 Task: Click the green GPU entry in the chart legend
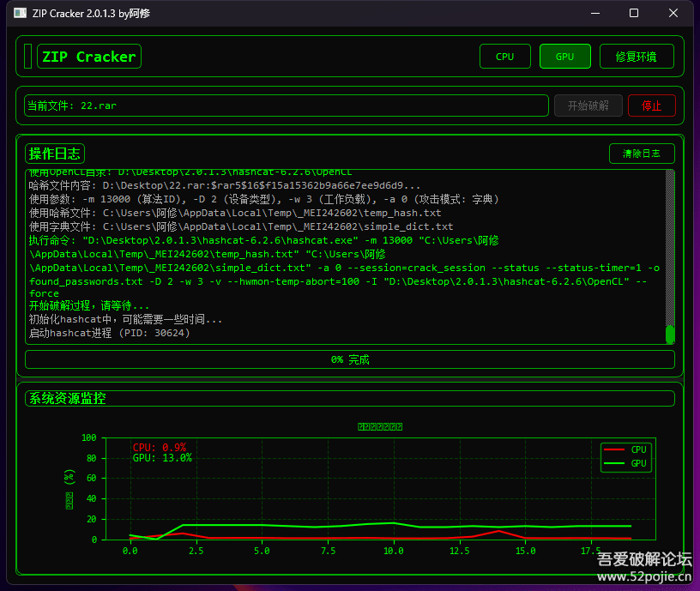[625, 463]
